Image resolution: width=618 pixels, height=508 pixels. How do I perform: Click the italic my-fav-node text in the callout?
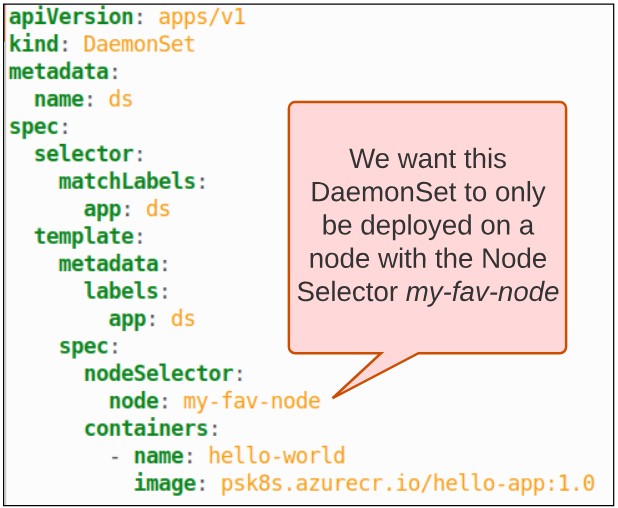[481, 292]
